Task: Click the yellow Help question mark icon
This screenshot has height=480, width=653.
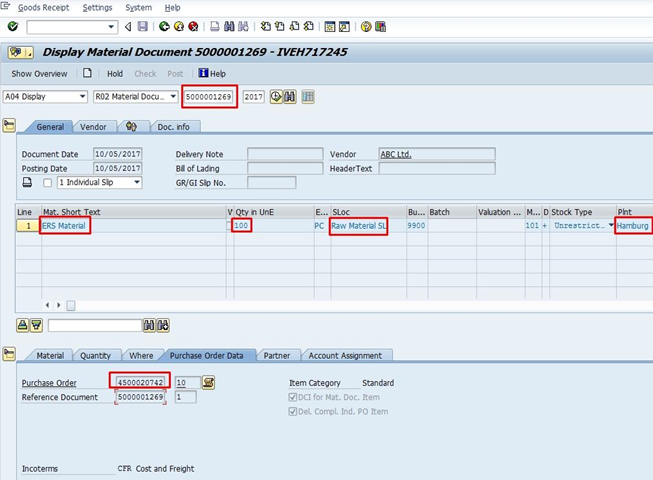Action: pyautogui.click(x=366, y=27)
